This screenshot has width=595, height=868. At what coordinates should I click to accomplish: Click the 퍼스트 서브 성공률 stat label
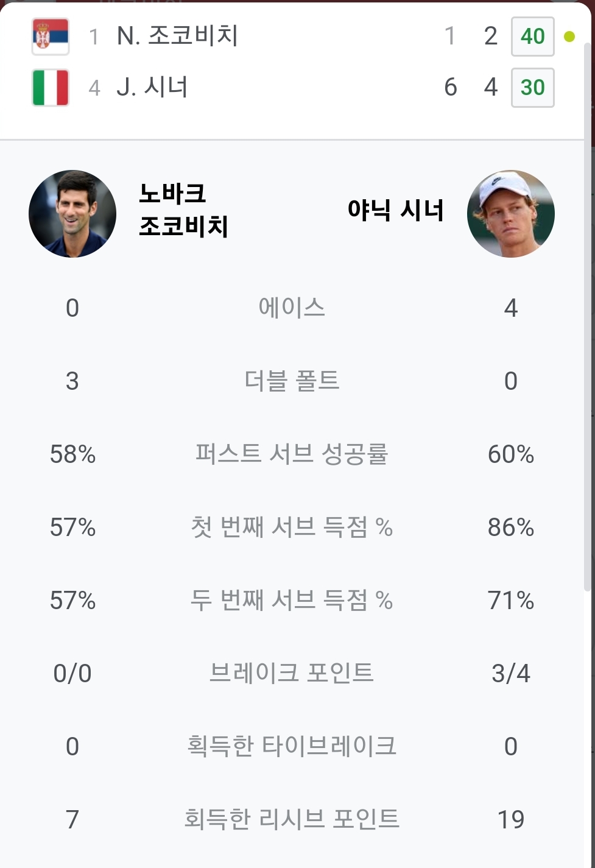(292, 454)
